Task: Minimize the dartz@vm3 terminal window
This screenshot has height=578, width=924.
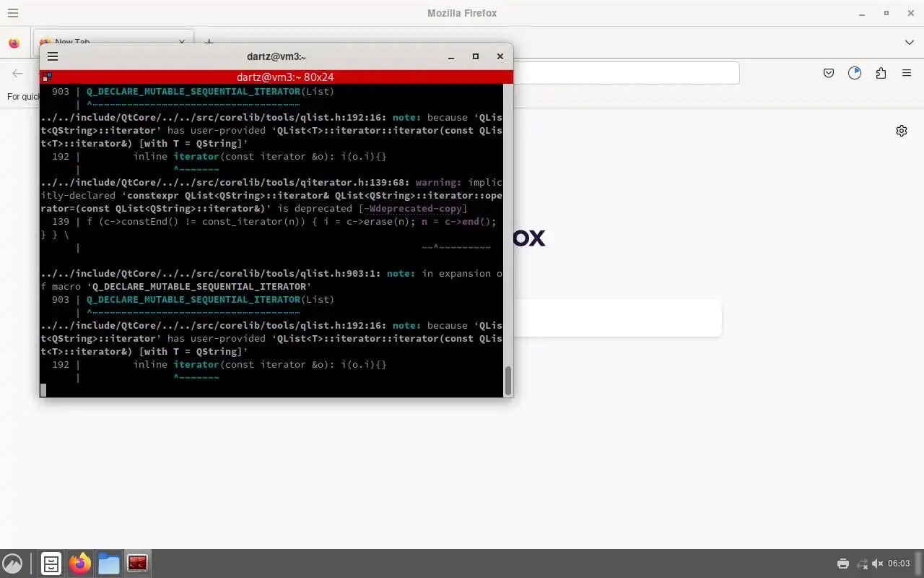Action: (x=451, y=56)
